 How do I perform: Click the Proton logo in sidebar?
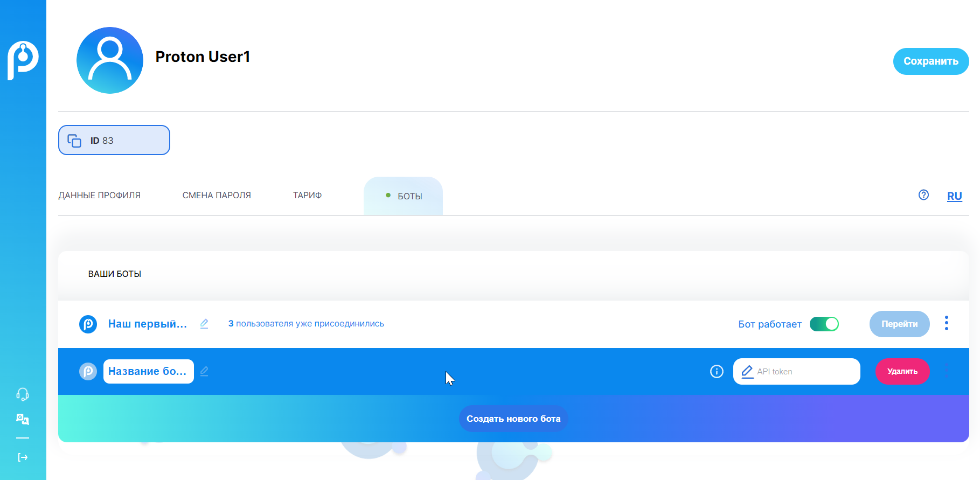click(x=23, y=60)
